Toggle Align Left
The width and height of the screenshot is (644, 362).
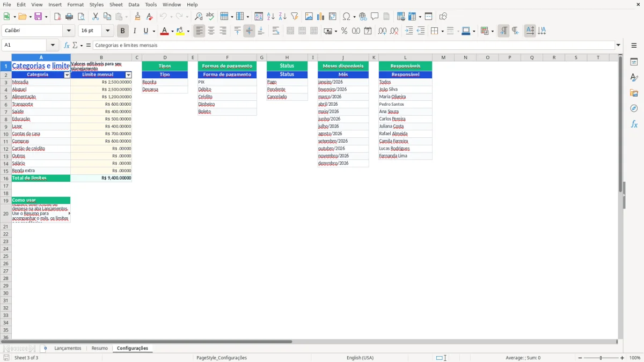[x=199, y=31]
